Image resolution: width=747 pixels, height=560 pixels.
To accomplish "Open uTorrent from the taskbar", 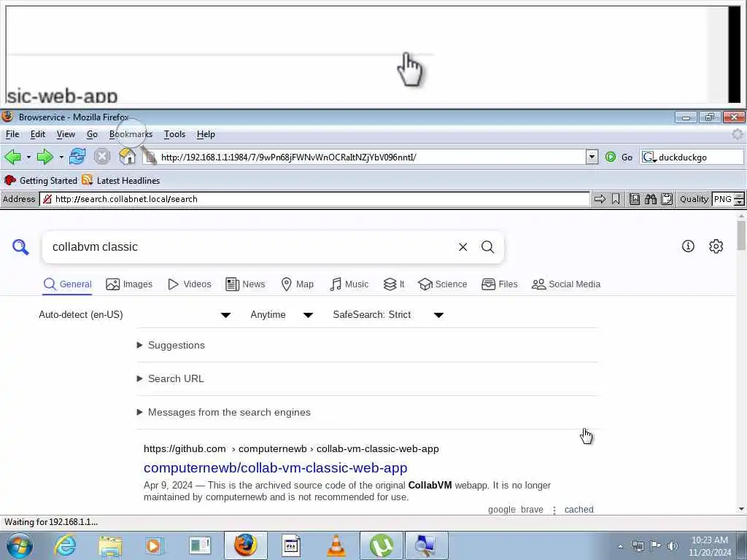I will click(x=382, y=545).
